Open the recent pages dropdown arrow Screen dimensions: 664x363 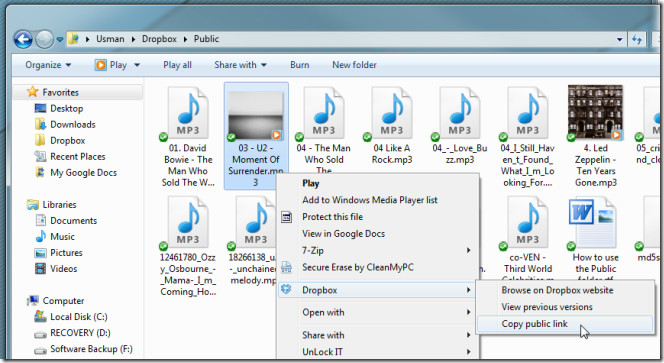click(x=60, y=39)
